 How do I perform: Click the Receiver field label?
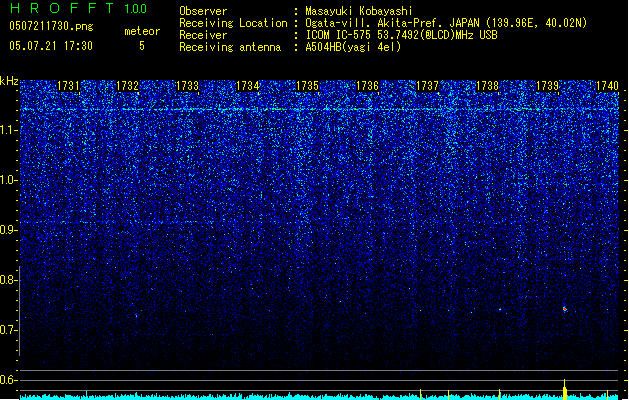tap(203, 35)
